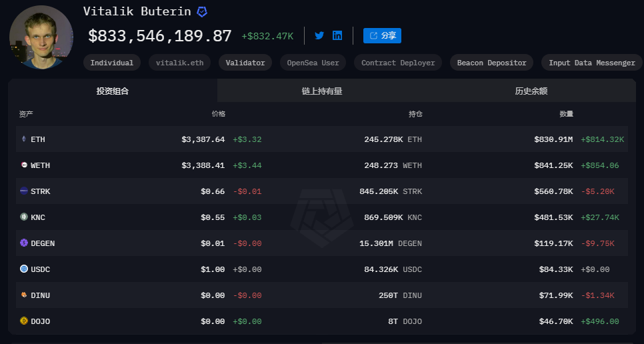
Task: Click the Vitalik Buterin name heading
Action: point(137,11)
